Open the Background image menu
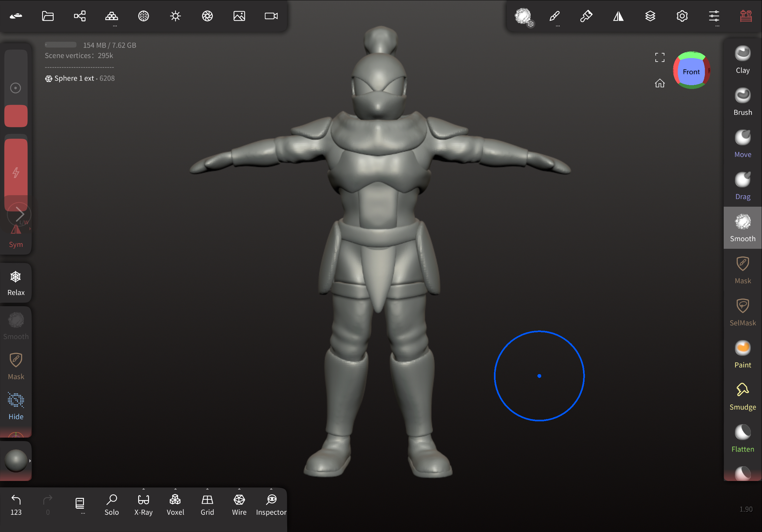 239,16
